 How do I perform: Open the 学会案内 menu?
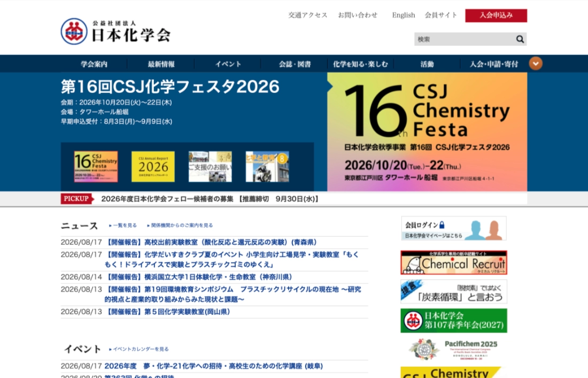pos(94,64)
